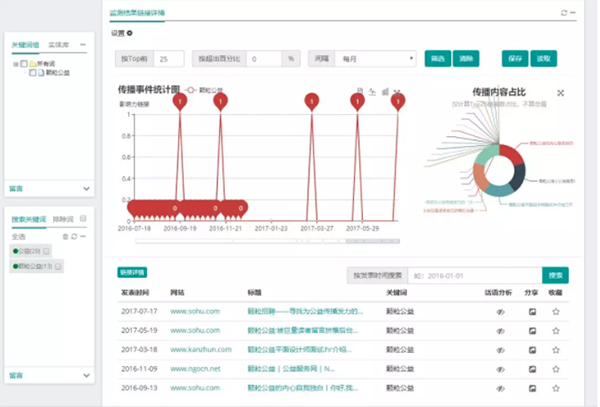The image size is (600, 407).
Task: Click the 保存 save button
Action: click(515, 59)
